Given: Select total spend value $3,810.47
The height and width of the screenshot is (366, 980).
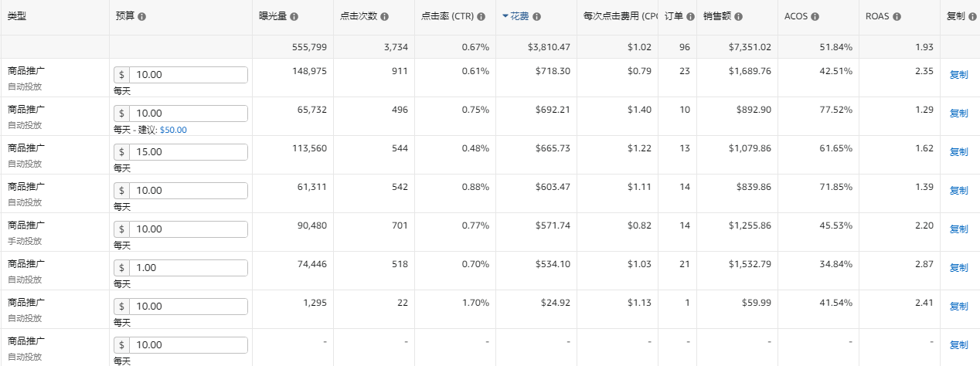Looking at the screenshot, I should click(549, 47).
